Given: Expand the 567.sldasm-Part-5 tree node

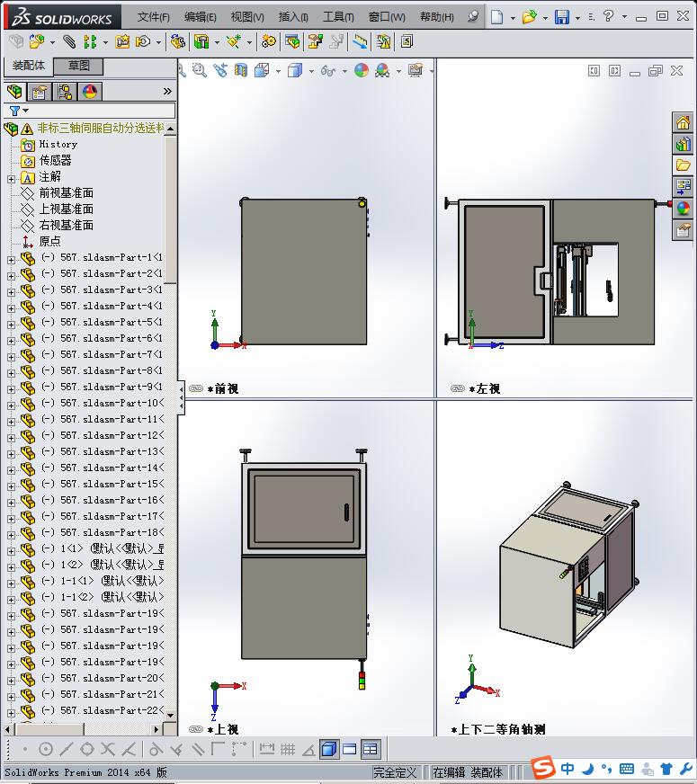Looking at the screenshot, I should tap(11, 325).
